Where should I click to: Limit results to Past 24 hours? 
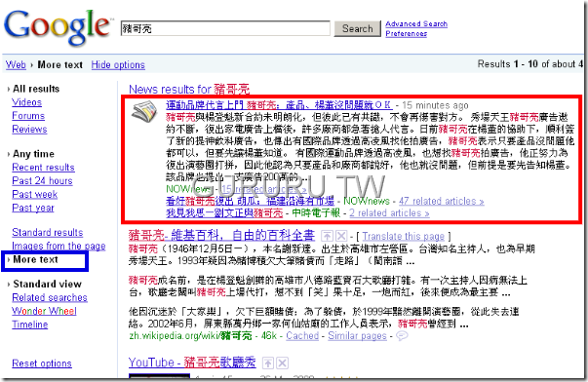[x=42, y=181]
